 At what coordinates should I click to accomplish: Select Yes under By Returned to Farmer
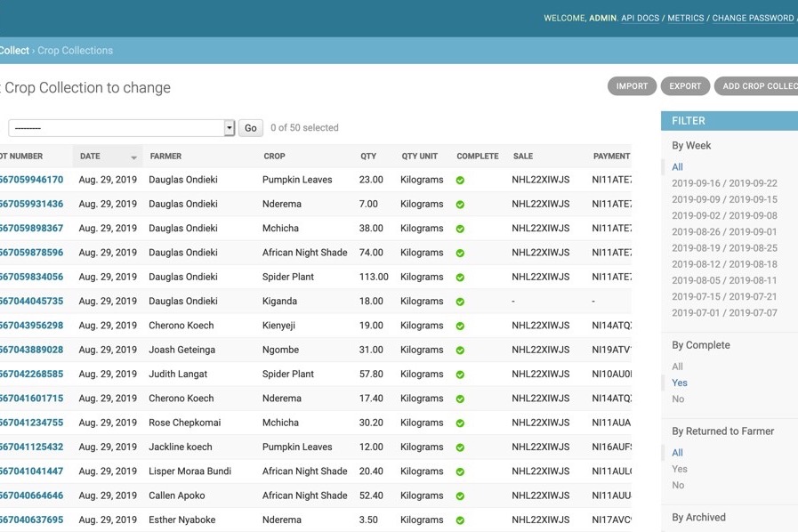(680, 469)
